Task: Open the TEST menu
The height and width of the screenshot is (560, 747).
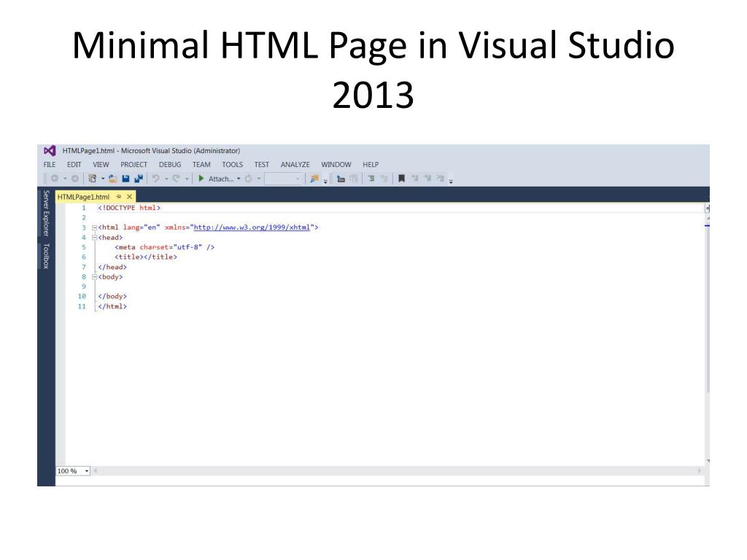Action: click(262, 164)
